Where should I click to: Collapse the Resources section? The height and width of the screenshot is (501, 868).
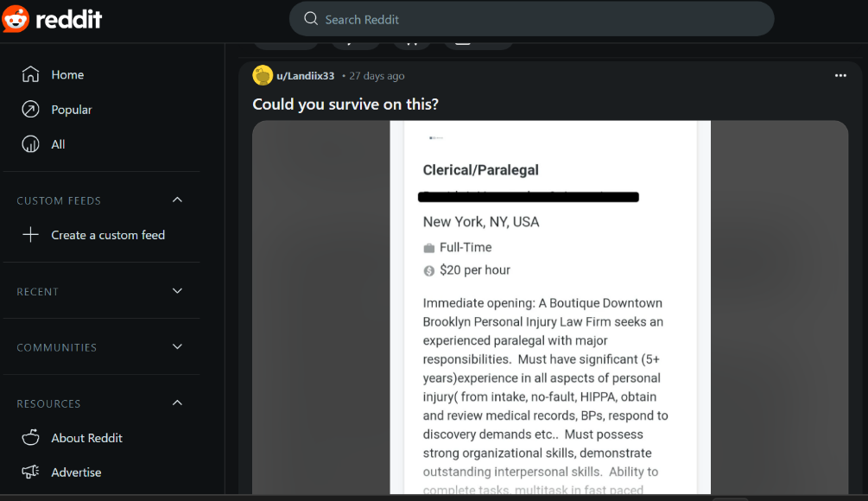177,403
